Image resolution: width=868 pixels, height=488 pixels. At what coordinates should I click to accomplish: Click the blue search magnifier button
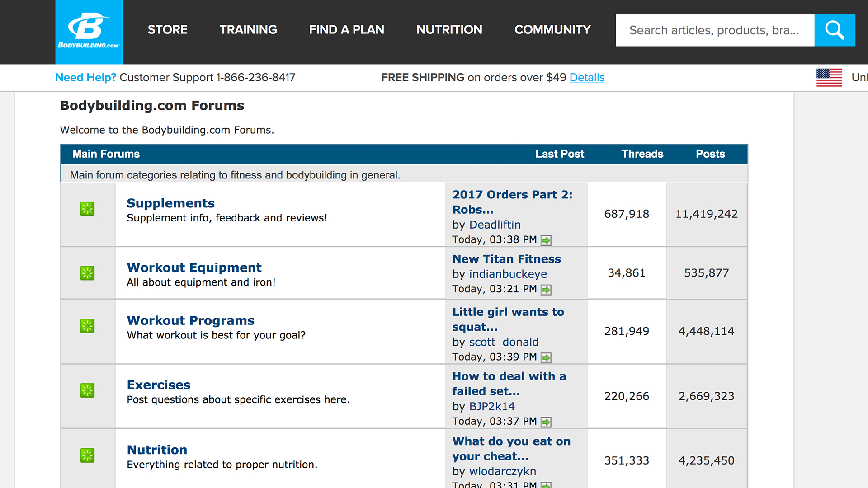[835, 30]
